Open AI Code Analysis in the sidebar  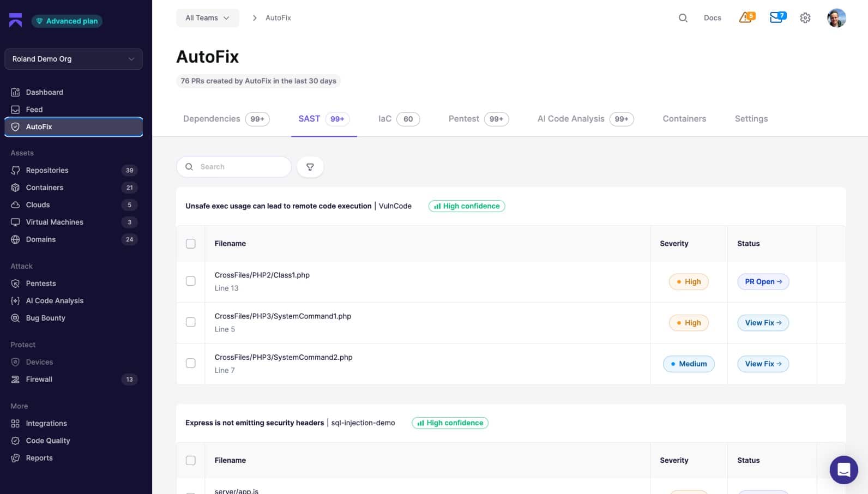click(74, 300)
